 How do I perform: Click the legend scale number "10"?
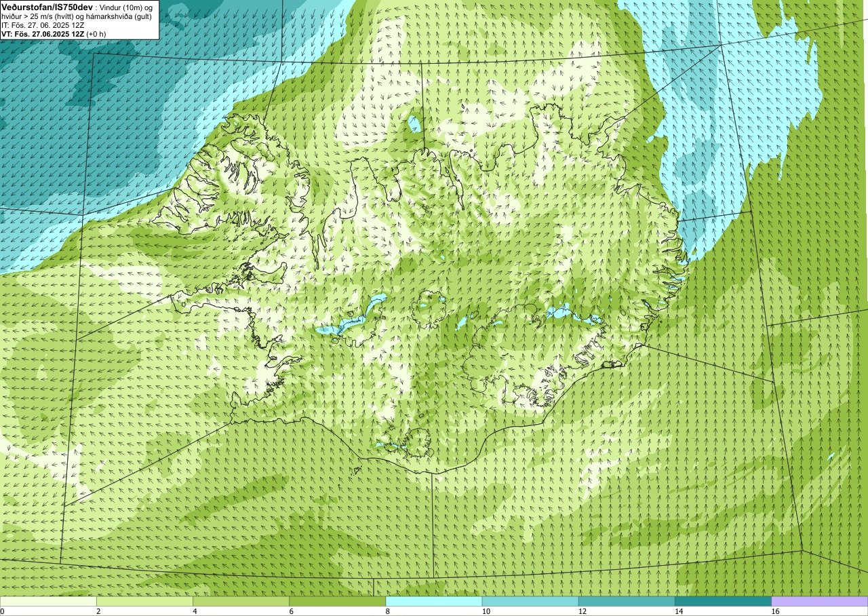coord(486,611)
